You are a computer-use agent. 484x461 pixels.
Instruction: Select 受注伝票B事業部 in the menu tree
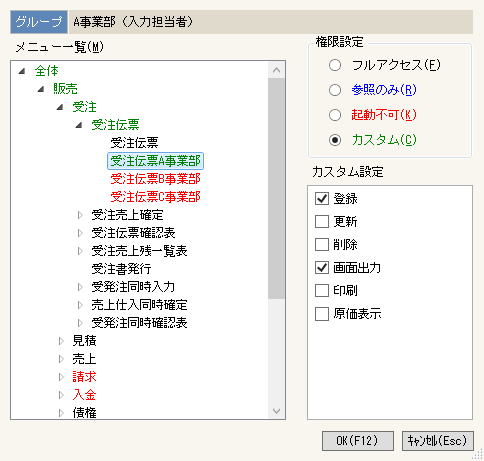(x=155, y=179)
